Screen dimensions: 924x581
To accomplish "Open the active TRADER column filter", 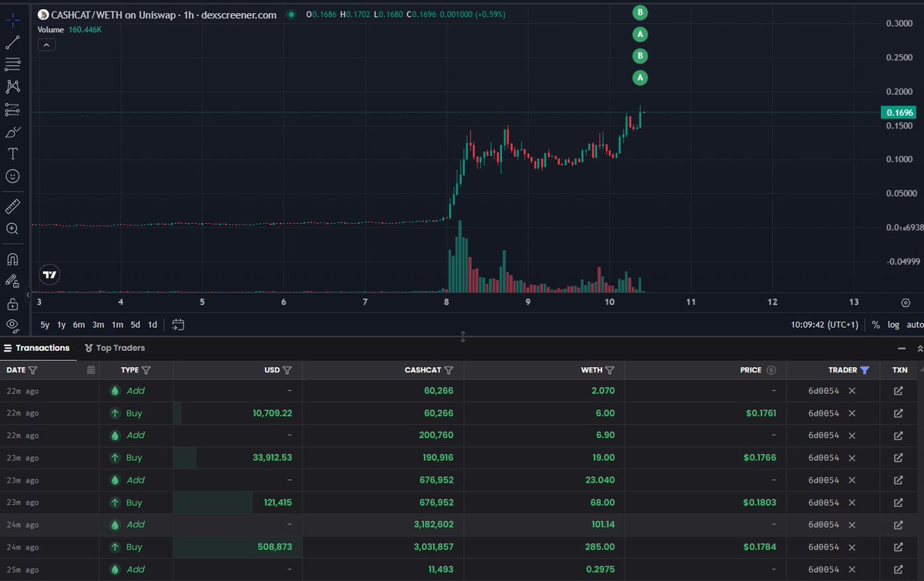I will point(865,370).
